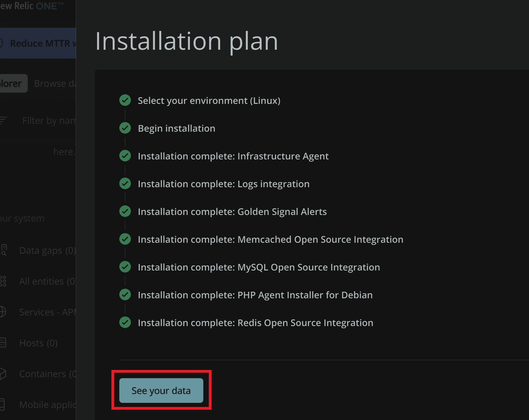
Task: Click the Logs integration green checkmark
Action: [x=125, y=183]
